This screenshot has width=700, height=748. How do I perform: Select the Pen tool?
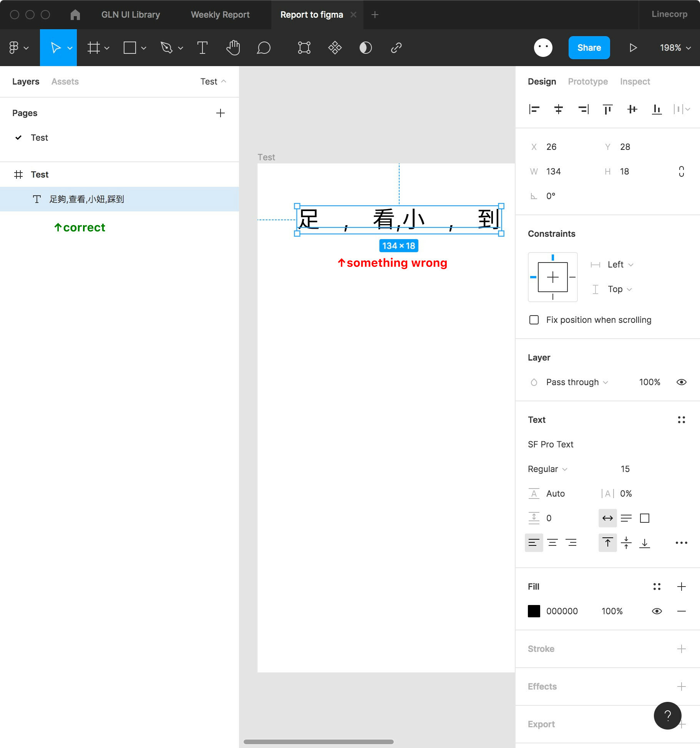166,48
